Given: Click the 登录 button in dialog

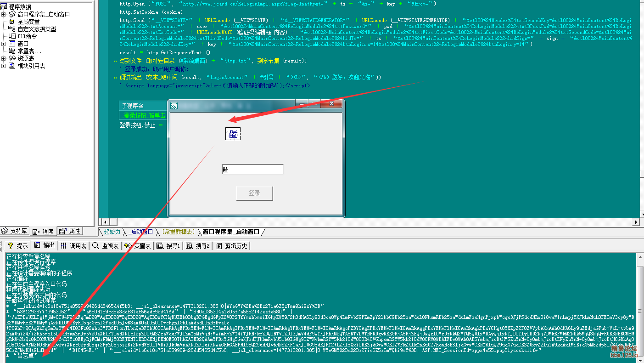Looking at the screenshot, I should click(254, 193).
